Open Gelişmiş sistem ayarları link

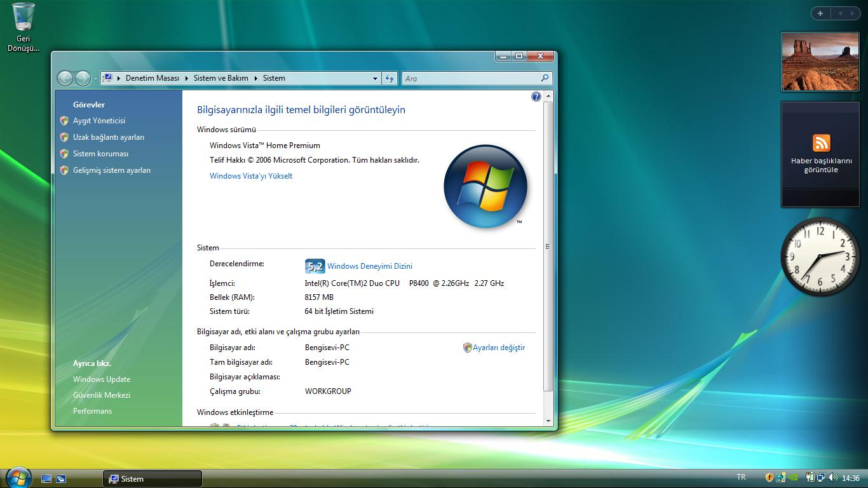coord(112,170)
